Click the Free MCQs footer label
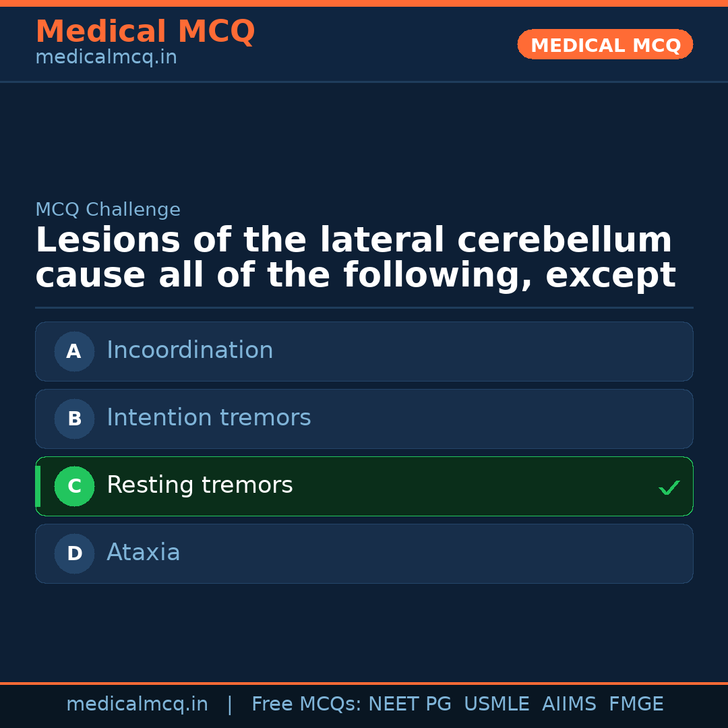The width and height of the screenshot is (728, 728). pyautogui.click(x=306, y=704)
